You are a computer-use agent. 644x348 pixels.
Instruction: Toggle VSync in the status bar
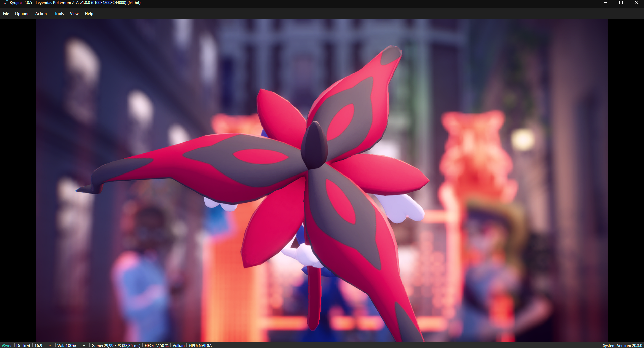point(7,345)
